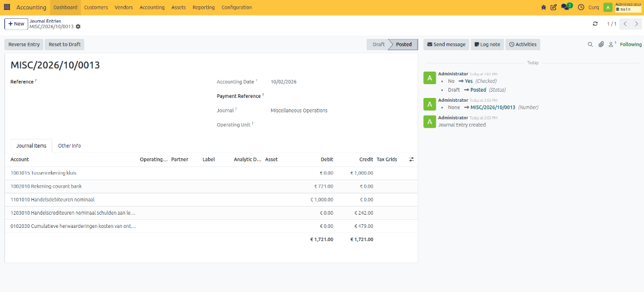Click the Tax Grids column header
The image size is (644, 292).
(387, 160)
